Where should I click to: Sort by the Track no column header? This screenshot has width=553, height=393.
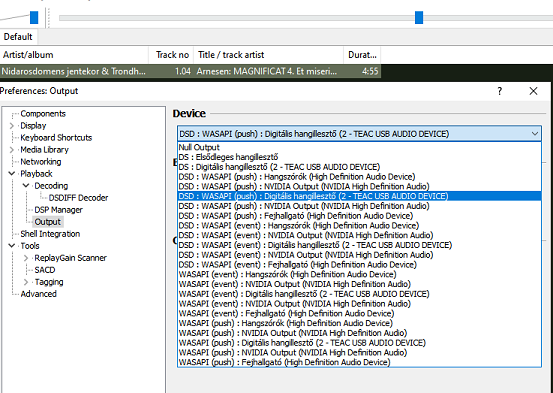(171, 55)
